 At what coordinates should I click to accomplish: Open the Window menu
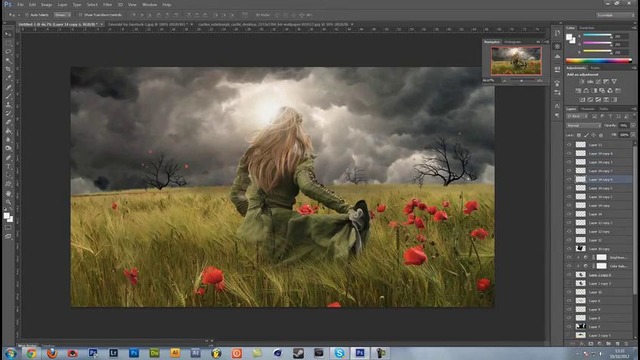pyautogui.click(x=149, y=5)
